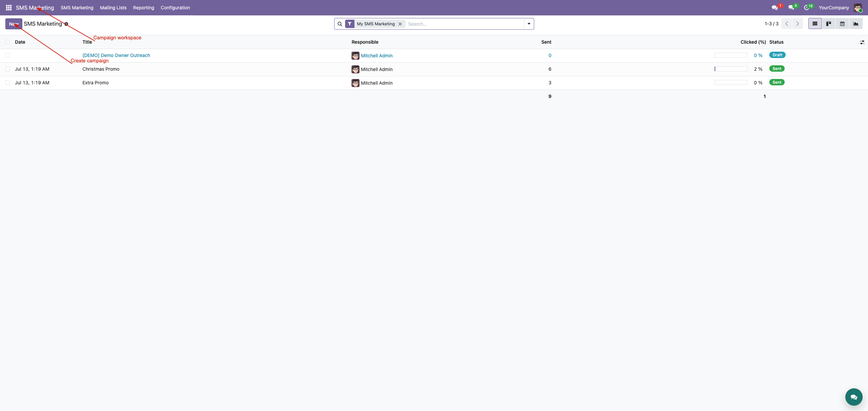The height and width of the screenshot is (411, 868).
Task: Open the live chat bubble button
Action: [854, 397]
